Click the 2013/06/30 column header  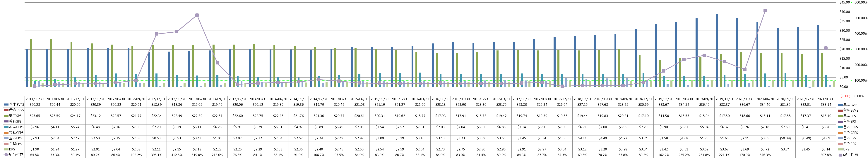coord(197,99)
